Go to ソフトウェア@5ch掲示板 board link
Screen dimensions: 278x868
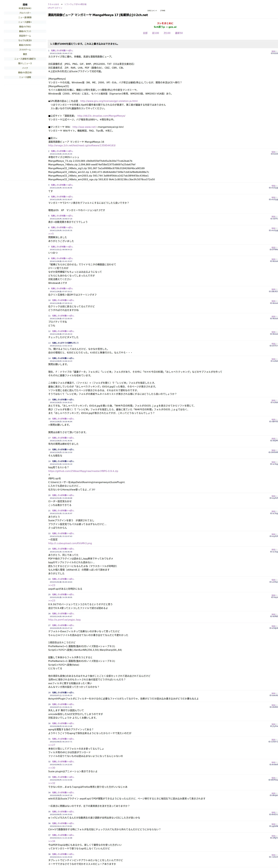point(75,4)
